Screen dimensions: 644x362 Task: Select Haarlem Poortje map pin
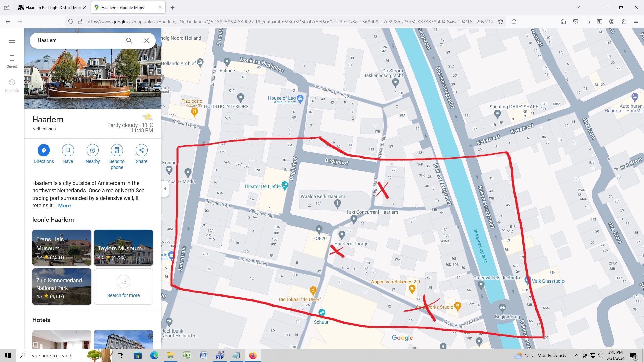coord(342,235)
